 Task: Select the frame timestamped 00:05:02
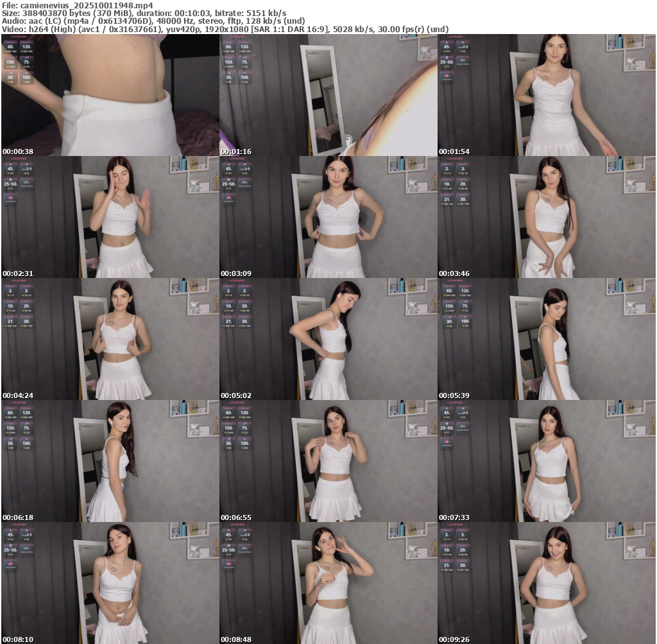pos(328,339)
